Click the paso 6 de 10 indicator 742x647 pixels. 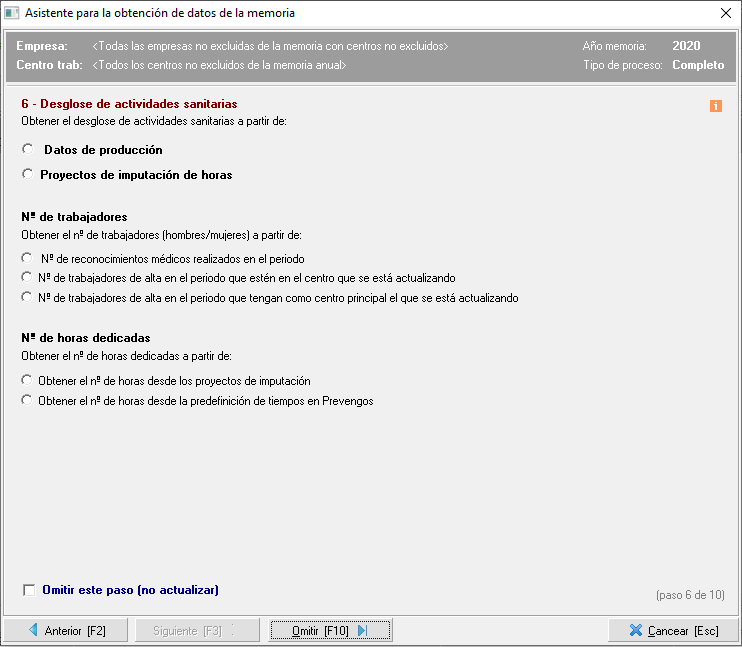(x=690, y=595)
